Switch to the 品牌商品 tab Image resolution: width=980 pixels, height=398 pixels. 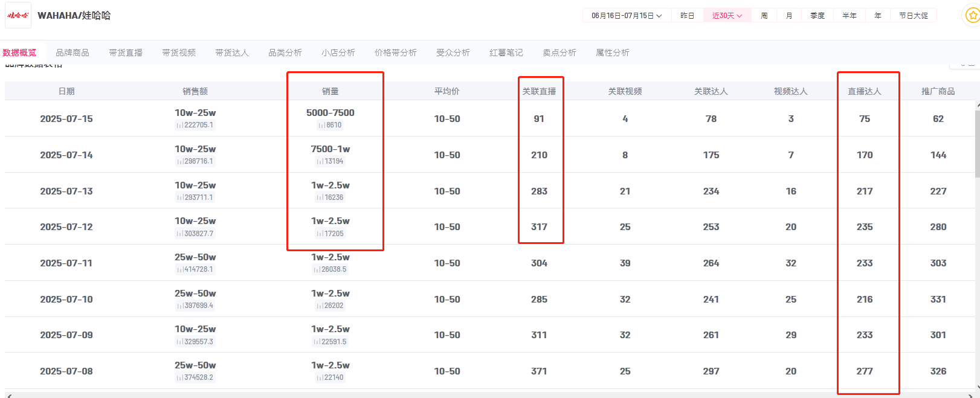click(73, 53)
